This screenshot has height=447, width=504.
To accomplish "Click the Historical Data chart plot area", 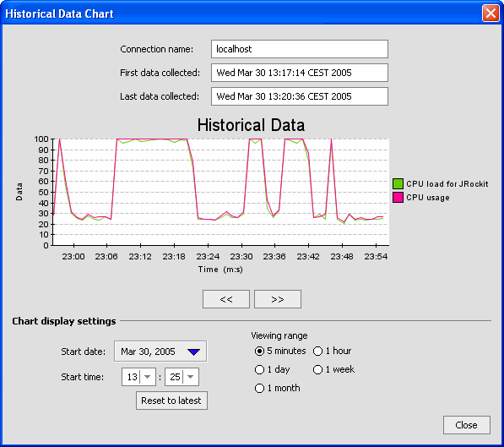I will coord(221,192).
